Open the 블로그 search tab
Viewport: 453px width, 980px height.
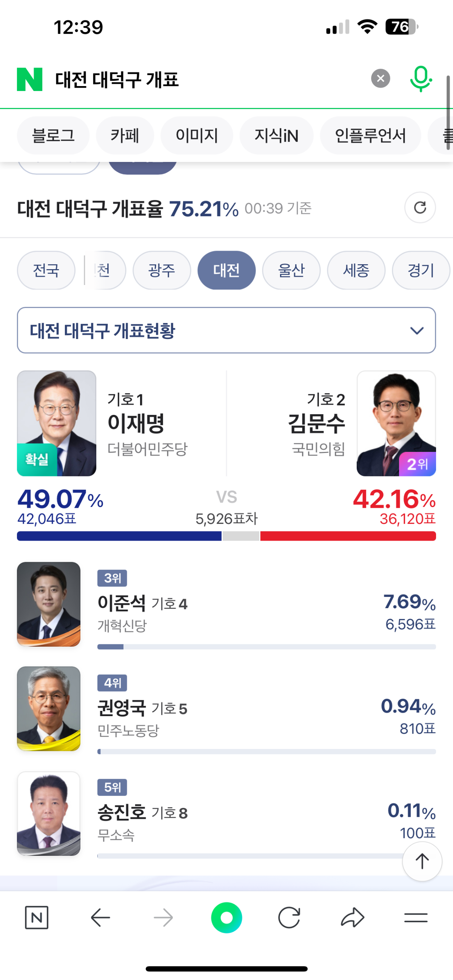pos(53,136)
